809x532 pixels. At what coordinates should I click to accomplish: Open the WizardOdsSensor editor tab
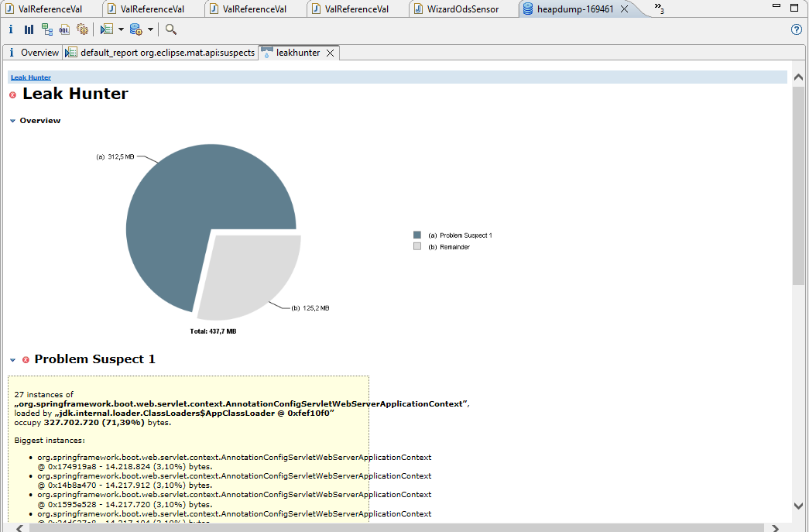(462, 9)
